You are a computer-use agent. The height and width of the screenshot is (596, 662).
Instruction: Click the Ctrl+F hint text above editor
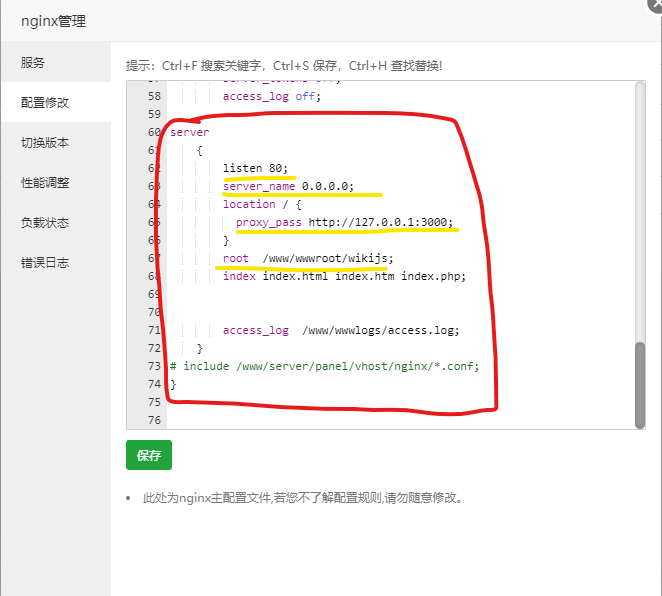[x=284, y=66]
